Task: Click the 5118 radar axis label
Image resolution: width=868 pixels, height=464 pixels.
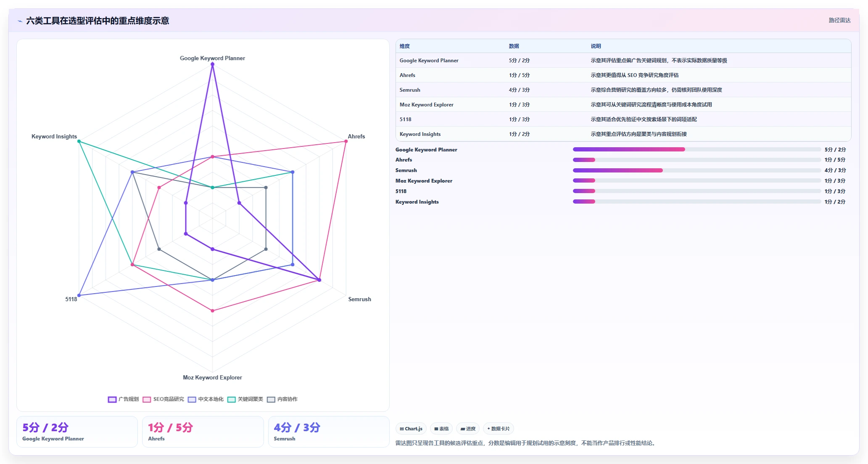Action: tap(71, 300)
